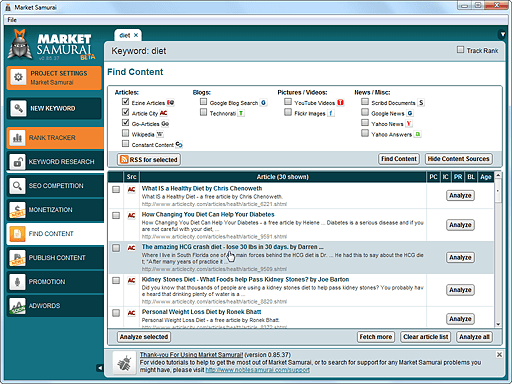The width and height of the screenshot is (512, 384).
Task: Click the Clear article list button
Action: point(425,337)
